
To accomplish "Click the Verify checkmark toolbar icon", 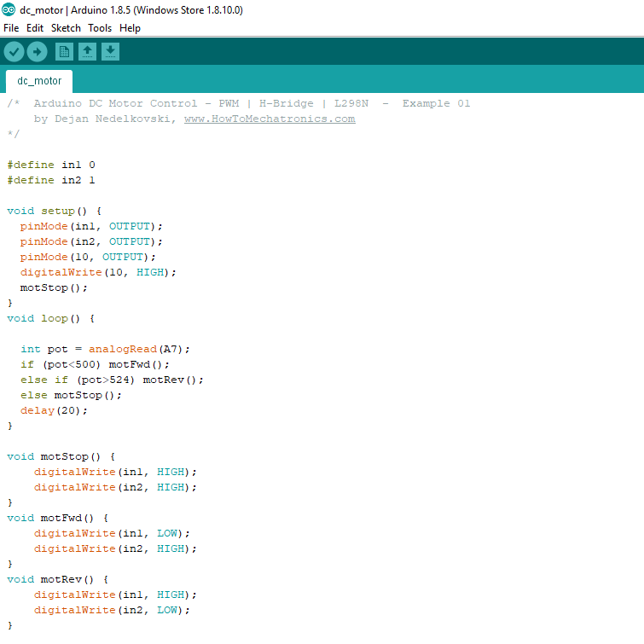I will click(x=14, y=52).
